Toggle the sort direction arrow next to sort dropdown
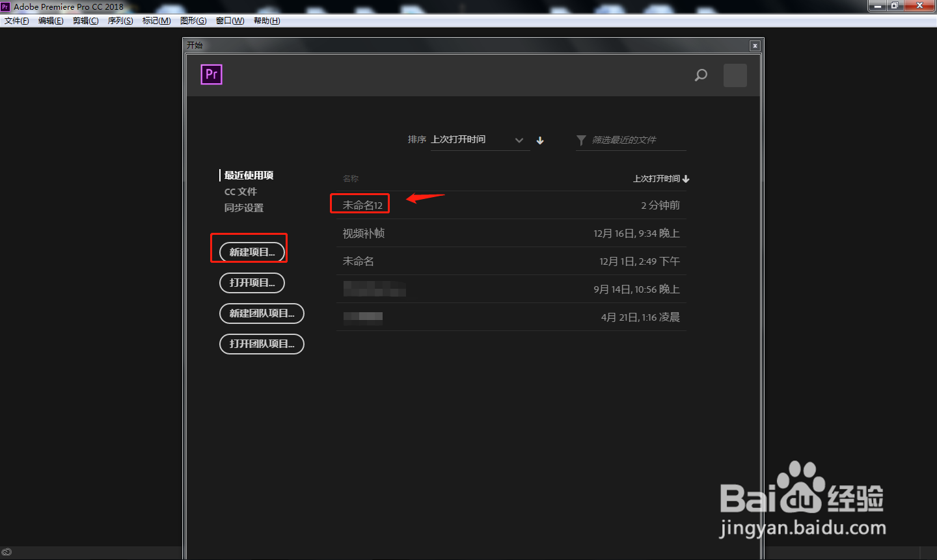This screenshot has width=937, height=560. point(540,140)
